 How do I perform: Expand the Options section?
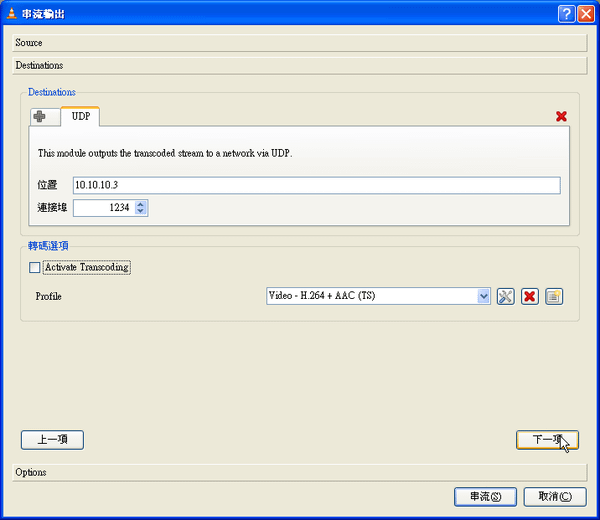pos(300,473)
